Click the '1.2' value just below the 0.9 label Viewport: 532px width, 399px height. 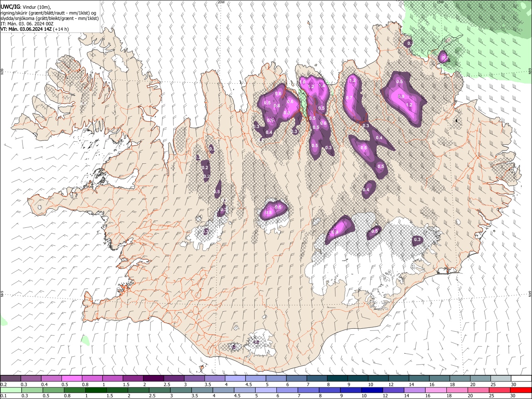pyautogui.click(x=409, y=105)
